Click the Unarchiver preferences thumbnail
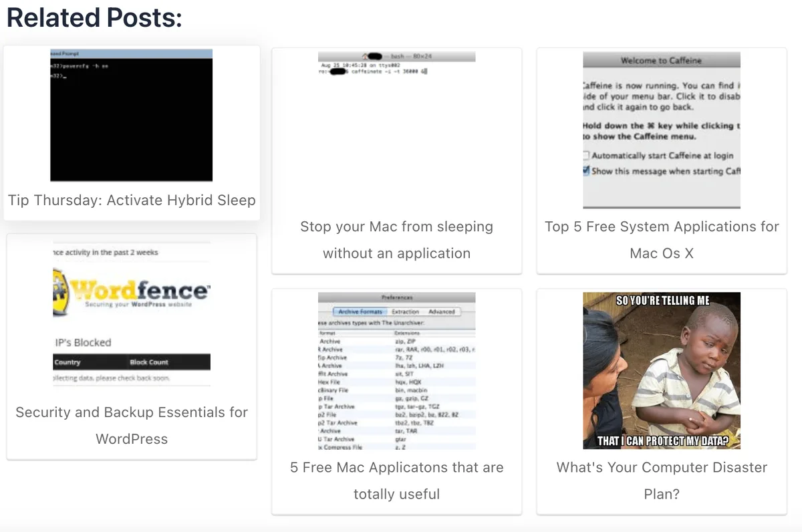This screenshot has height=532, width=802. (x=396, y=371)
